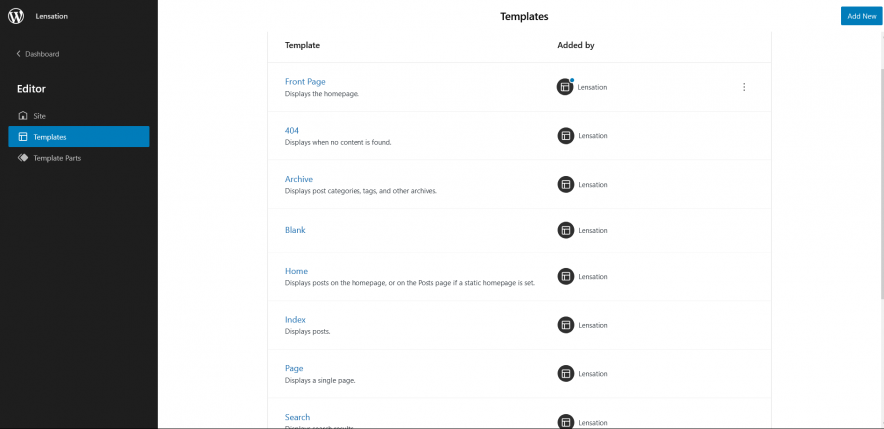Open the Site menu item
The image size is (884, 429).
40,116
